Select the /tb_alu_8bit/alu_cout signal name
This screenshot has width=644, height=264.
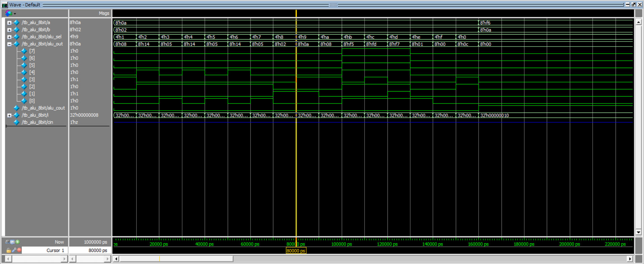[x=43, y=108]
